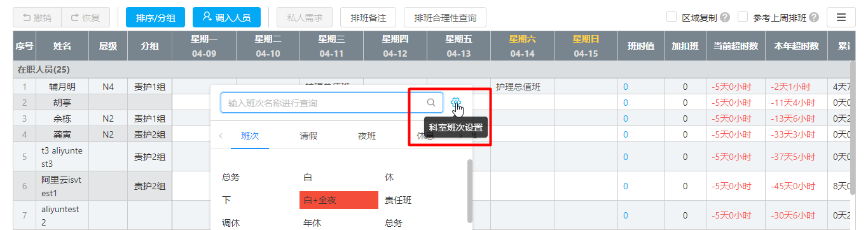Screen dimensions: 868x230
Task: Click the name cell 辅月明
Action: pos(62,86)
